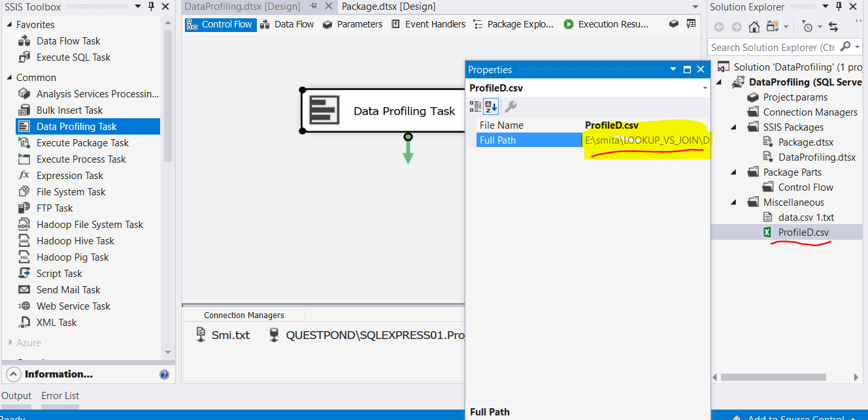Pick the File System Task
The image size is (868, 420).
71,192
